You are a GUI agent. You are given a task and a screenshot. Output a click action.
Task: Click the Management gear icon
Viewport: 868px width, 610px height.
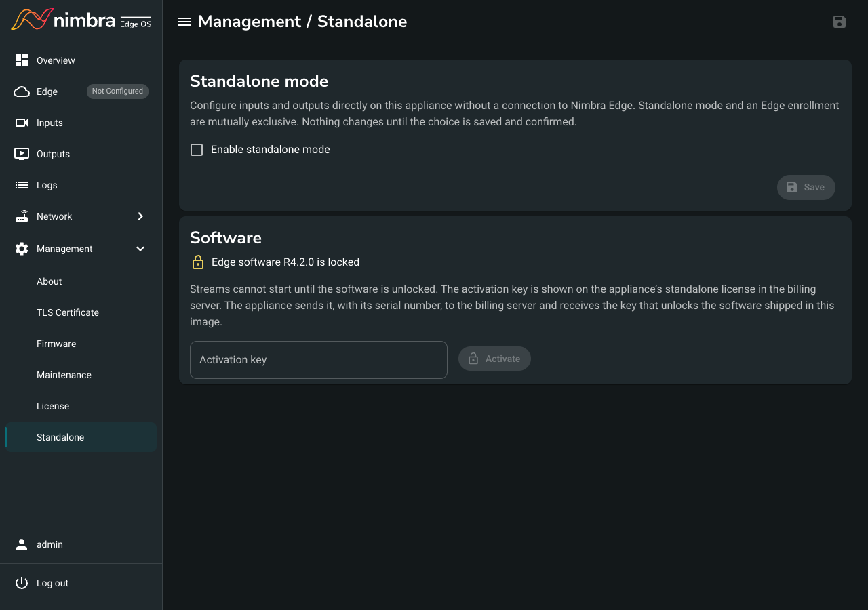[22, 249]
